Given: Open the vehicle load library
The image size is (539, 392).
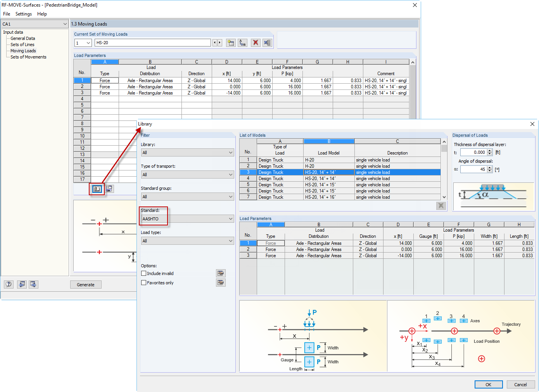Looking at the screenshot, I should pyautogui.click(x=96, y=189).
